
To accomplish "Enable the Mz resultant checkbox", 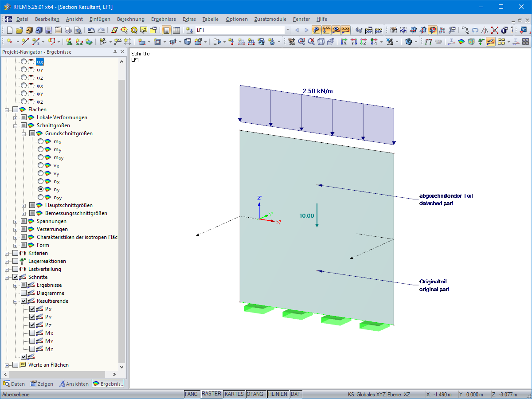I will coord(32,349).
